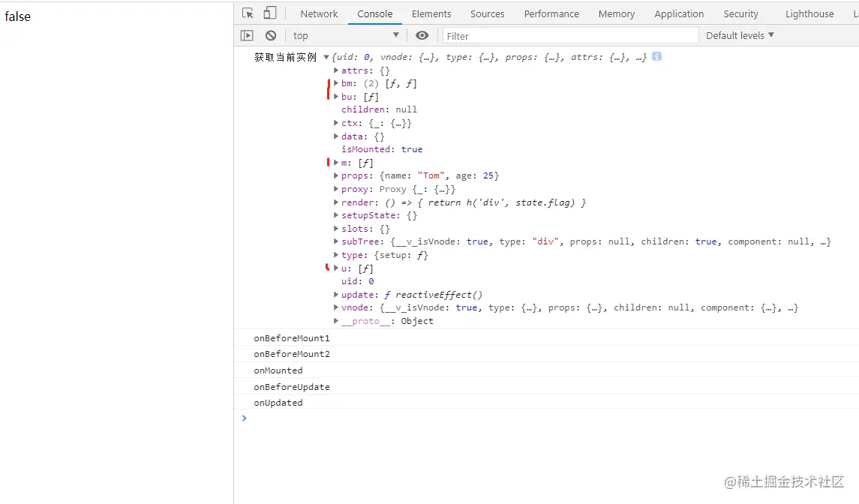This screenshot has width=859, height=504.
Task: Expand the setupState property
Action: [x=336, y=215]
